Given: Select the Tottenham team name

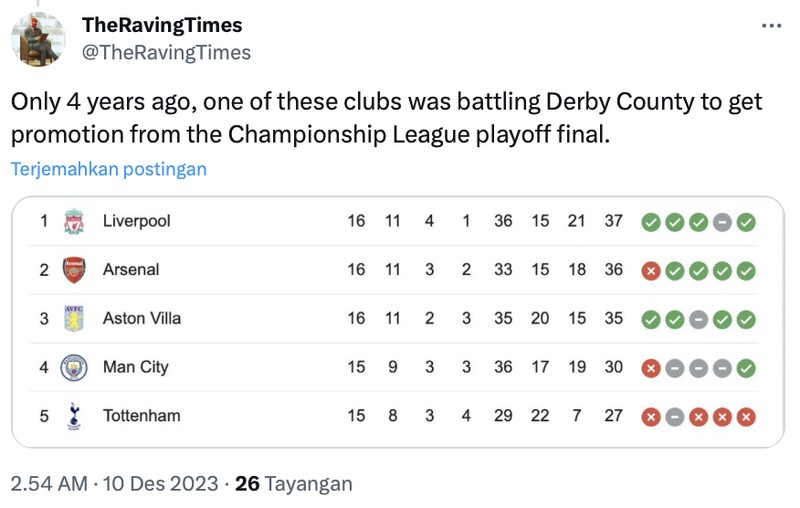Looking at the screenshot, I should click(141, 416).
